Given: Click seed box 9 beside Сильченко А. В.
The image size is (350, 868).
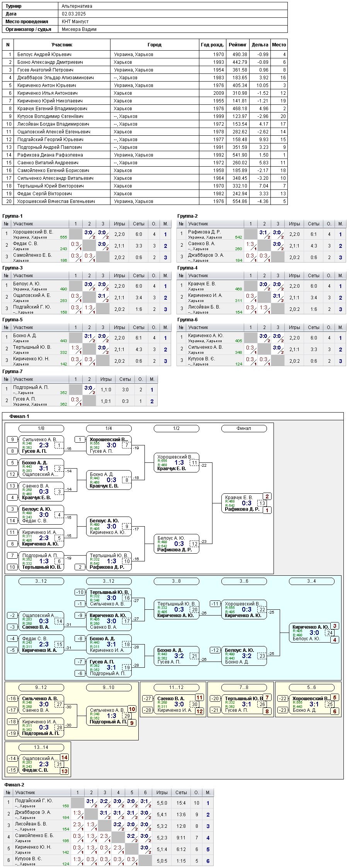Looking at the screenshot, I should tap(12, 440).
